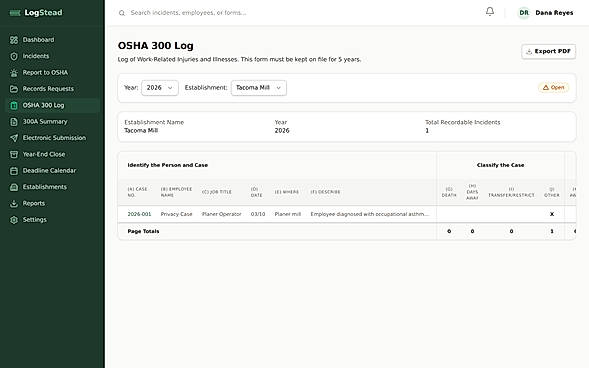Viewport: 589px width, 368px height.
Task: Click the search magnifier icon
Action: pos(122,13)
